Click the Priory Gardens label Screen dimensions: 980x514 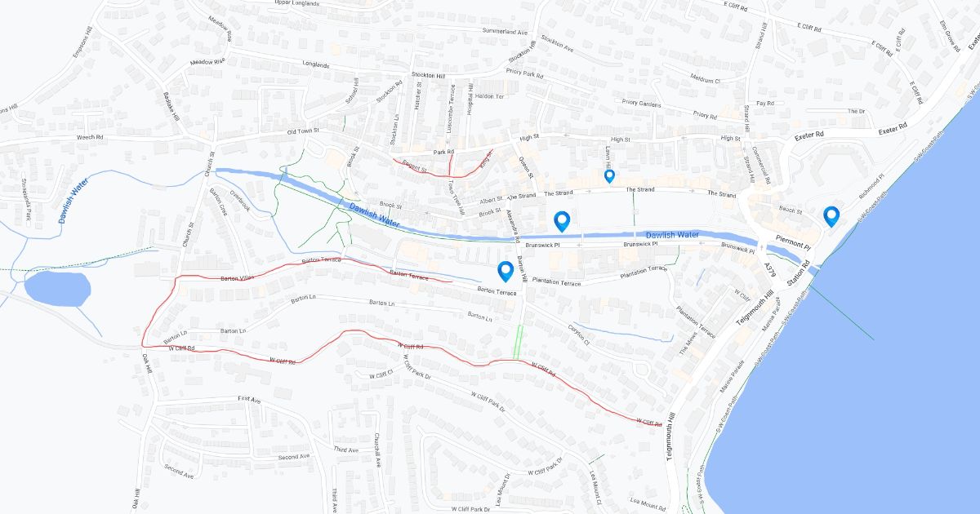tap(641, 104)
